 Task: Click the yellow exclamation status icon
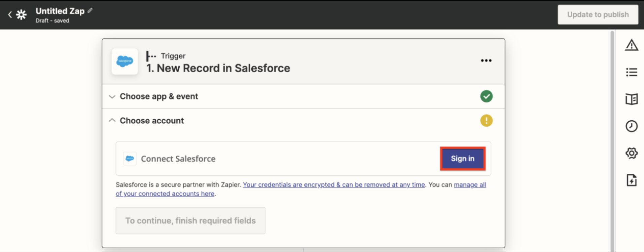point(486,121)
